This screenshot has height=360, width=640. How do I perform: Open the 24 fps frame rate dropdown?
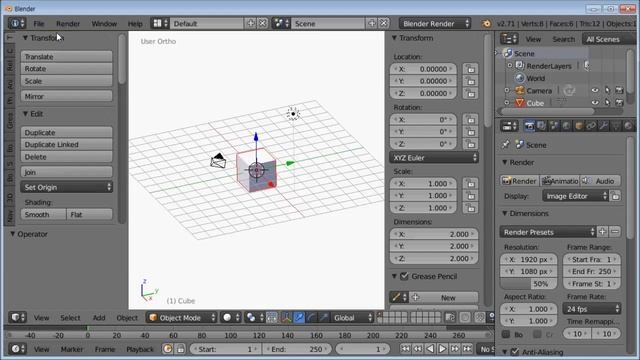[x=592, y=309]
